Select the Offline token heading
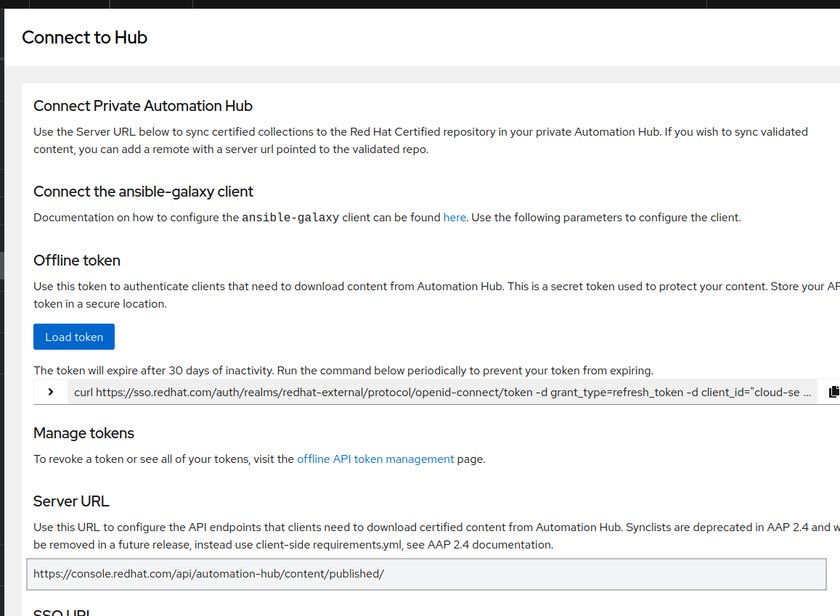 tap(77, 260)
